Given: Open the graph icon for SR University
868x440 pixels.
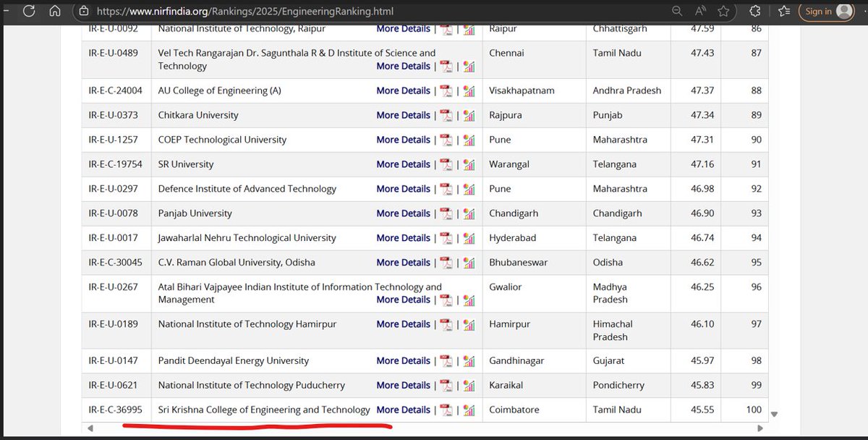Looking at the screenshot, I should tap(469, 164).
